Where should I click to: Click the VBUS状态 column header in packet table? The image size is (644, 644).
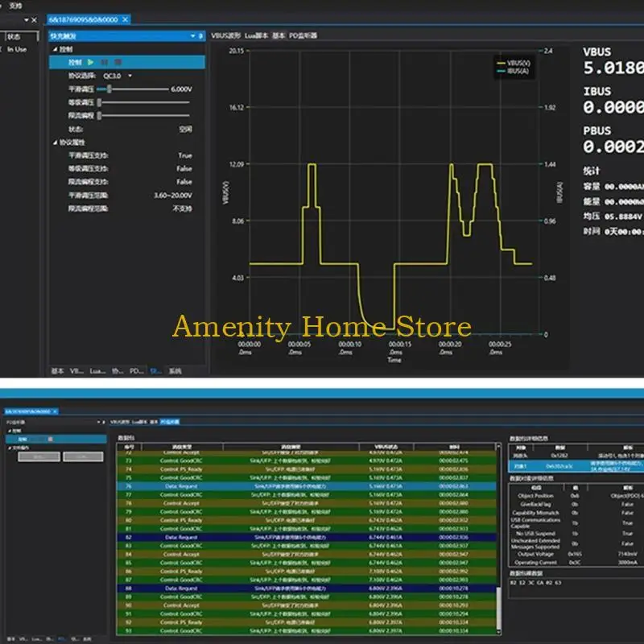pos(386,447)
